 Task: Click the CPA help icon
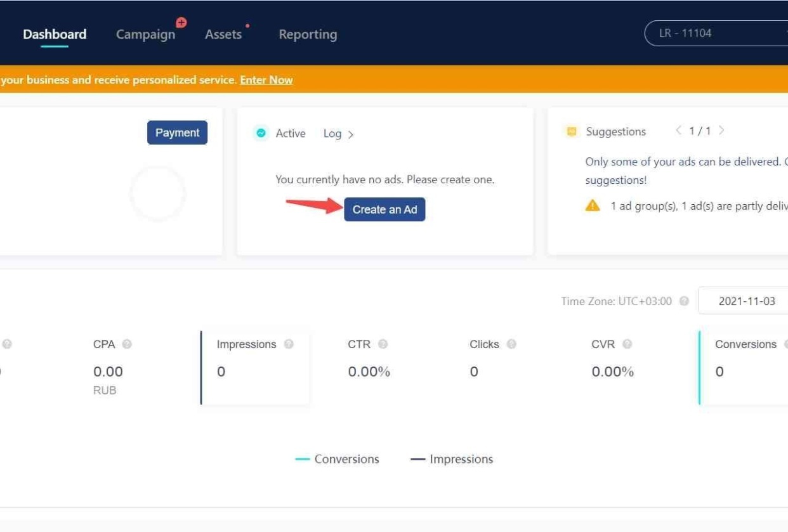pyautogui.click(x=127, y=344)
